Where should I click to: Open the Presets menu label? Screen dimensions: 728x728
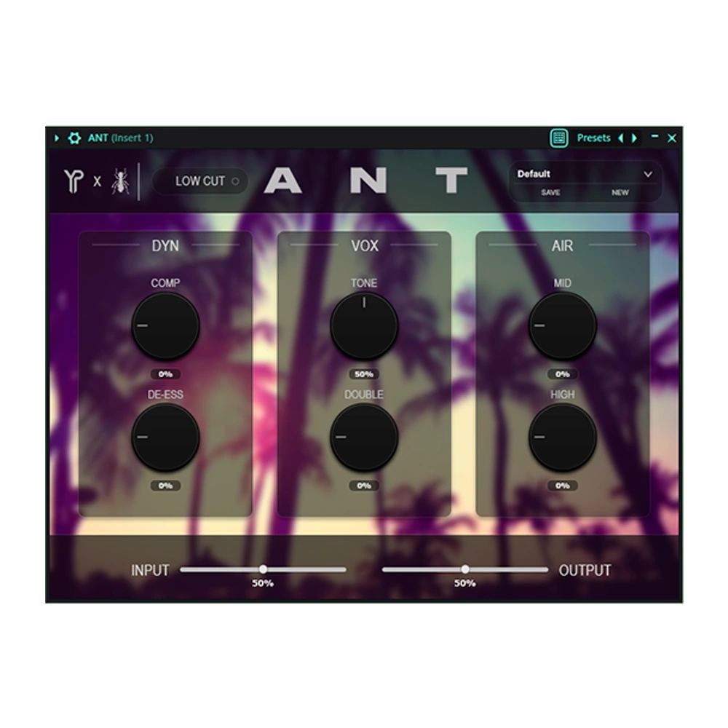click(593, 138)
